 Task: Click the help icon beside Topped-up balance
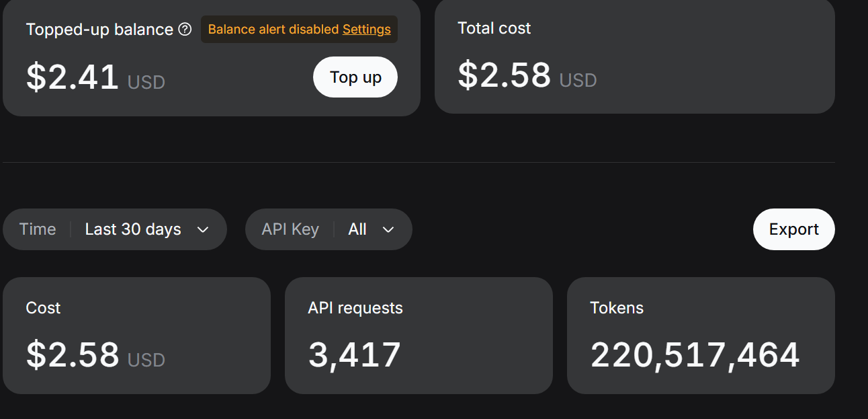[185, 30]
